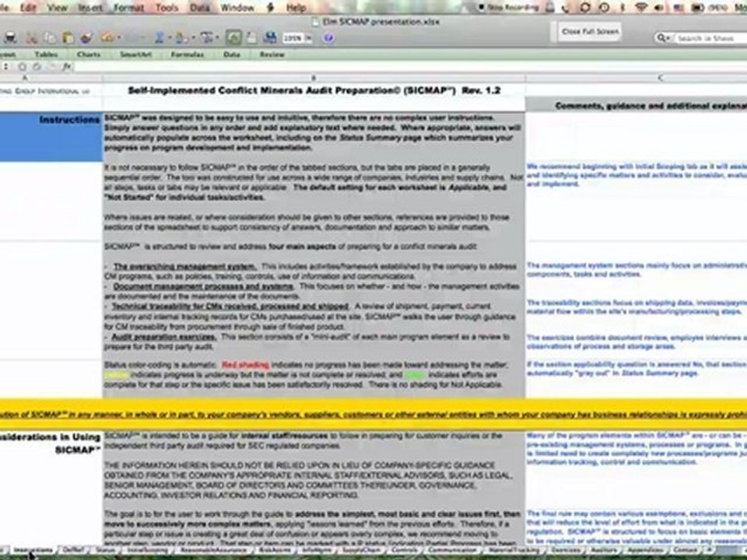Screen dimensions: 747x560
Task: Click the volume icon in menu bar
Action: (660, 7)
